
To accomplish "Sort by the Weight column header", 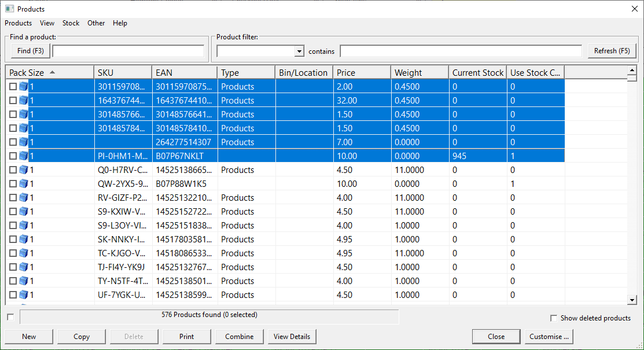I will click(419, 72).
